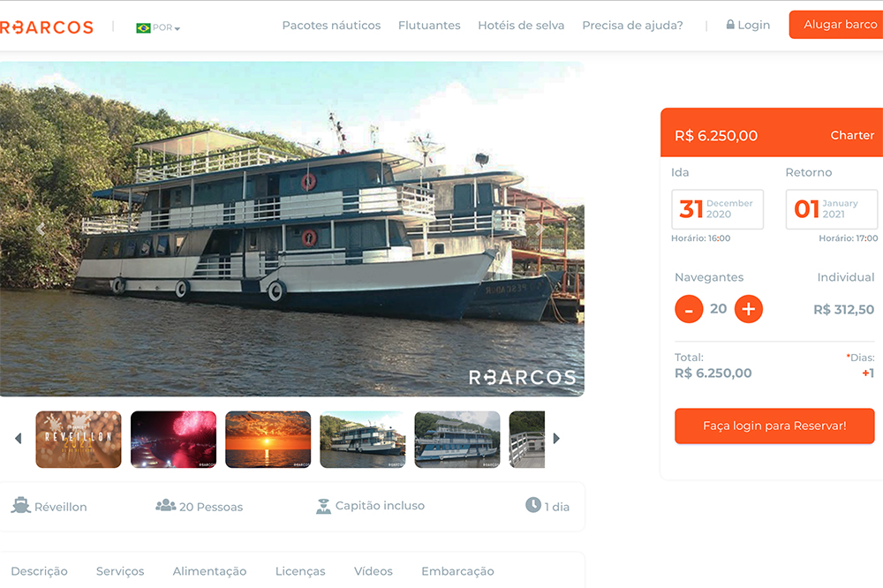Switch to the Alimentação tab
883x588 pixels.
[209, 571]
